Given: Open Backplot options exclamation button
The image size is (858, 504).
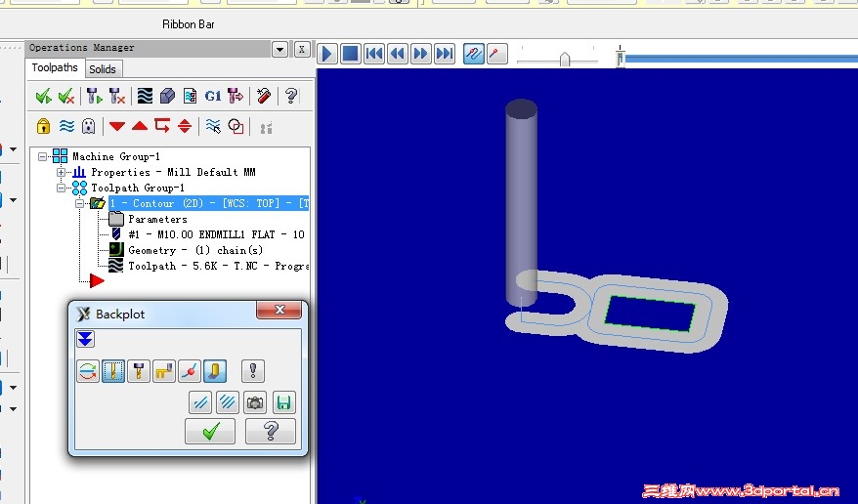Looking at the screenshot, I should (253, 372).
